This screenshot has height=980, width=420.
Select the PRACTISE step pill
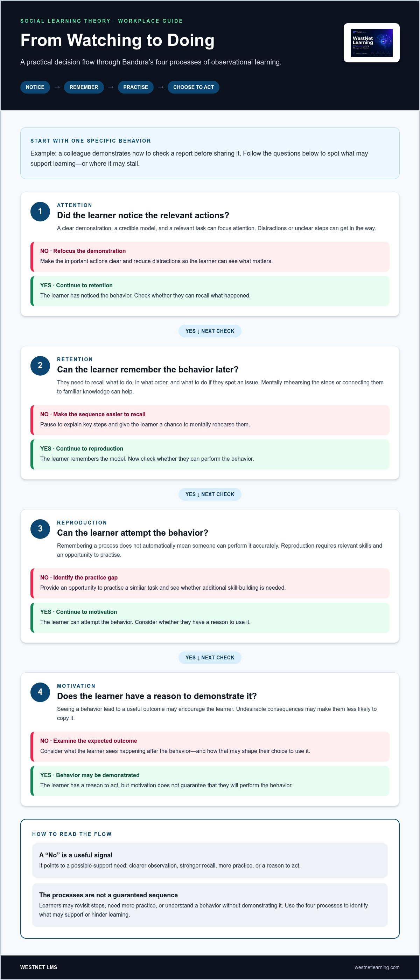pos(136,87)
